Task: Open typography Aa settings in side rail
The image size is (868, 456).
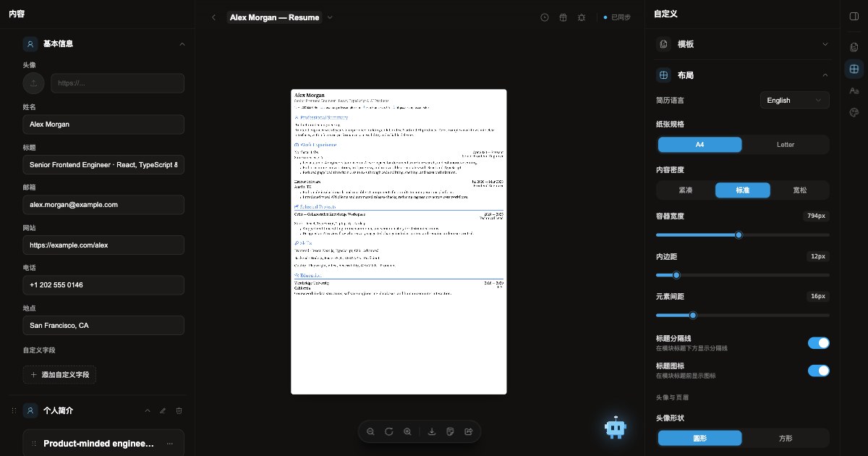Action: pyautogui.click(x=854, y=90)
